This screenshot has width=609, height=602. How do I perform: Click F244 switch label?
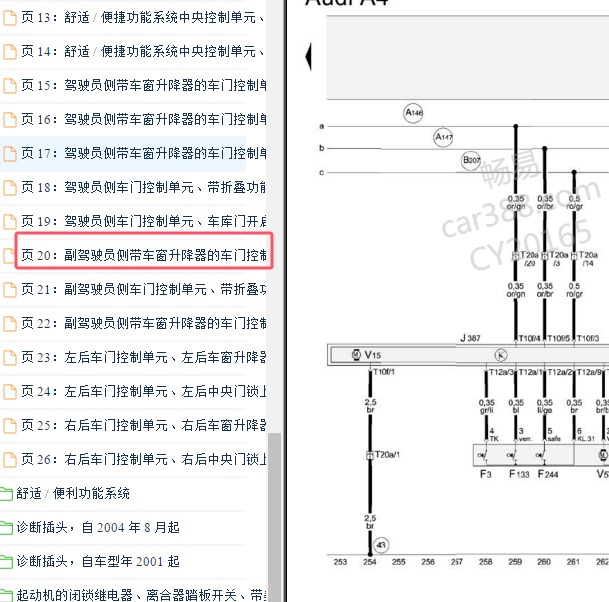click(x=548, y=474)
